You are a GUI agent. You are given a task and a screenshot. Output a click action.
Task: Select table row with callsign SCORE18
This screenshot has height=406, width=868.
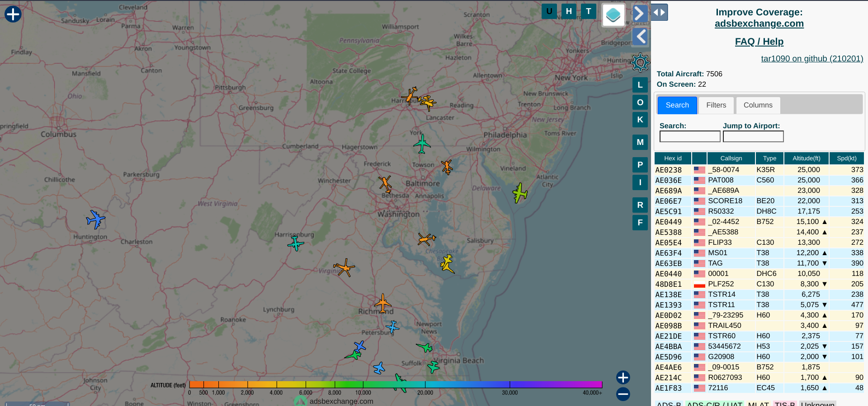(x=759, y=201)
